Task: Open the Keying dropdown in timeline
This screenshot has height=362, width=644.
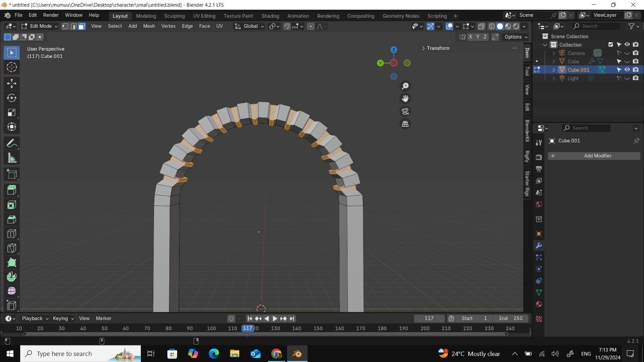Action: point(63,318)
